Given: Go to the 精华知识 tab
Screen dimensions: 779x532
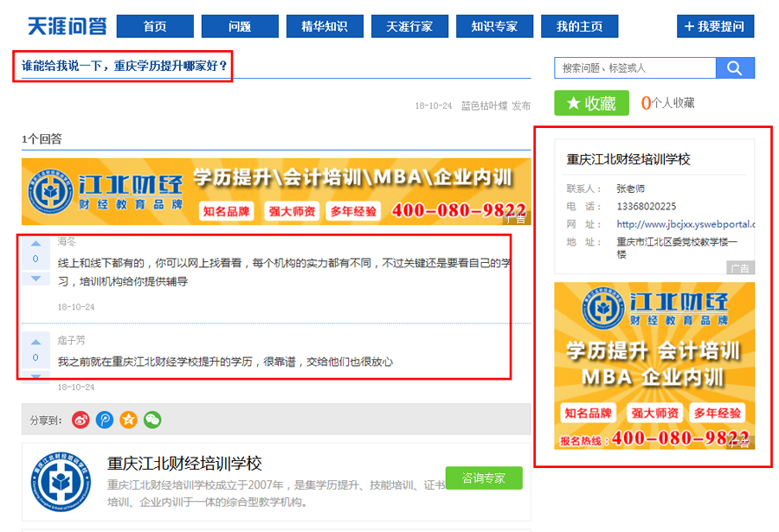Looking at the screenshot, I should 325,26.
